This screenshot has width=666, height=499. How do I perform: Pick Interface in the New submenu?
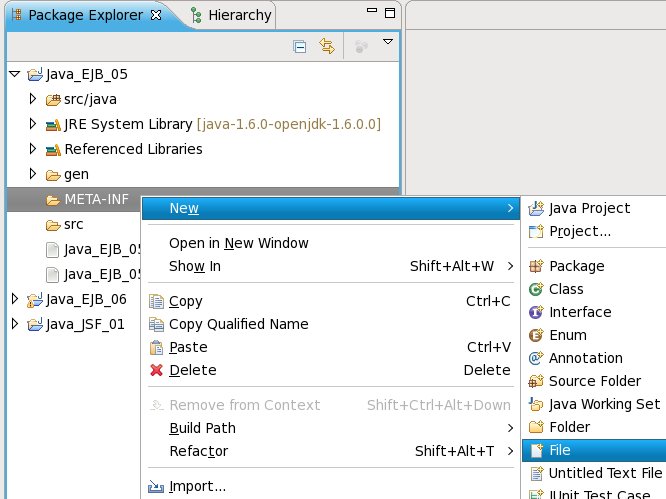(579, 312)
